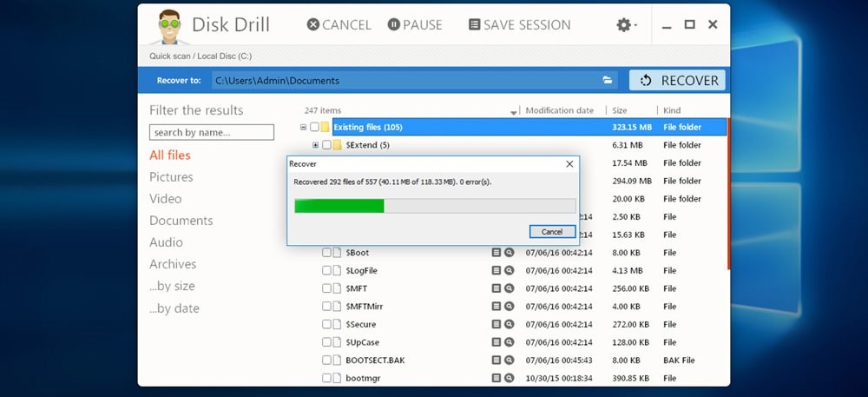Open the hex view icon for $UpCase
Viewport: 868px width, 397px height.
[496, 342]
